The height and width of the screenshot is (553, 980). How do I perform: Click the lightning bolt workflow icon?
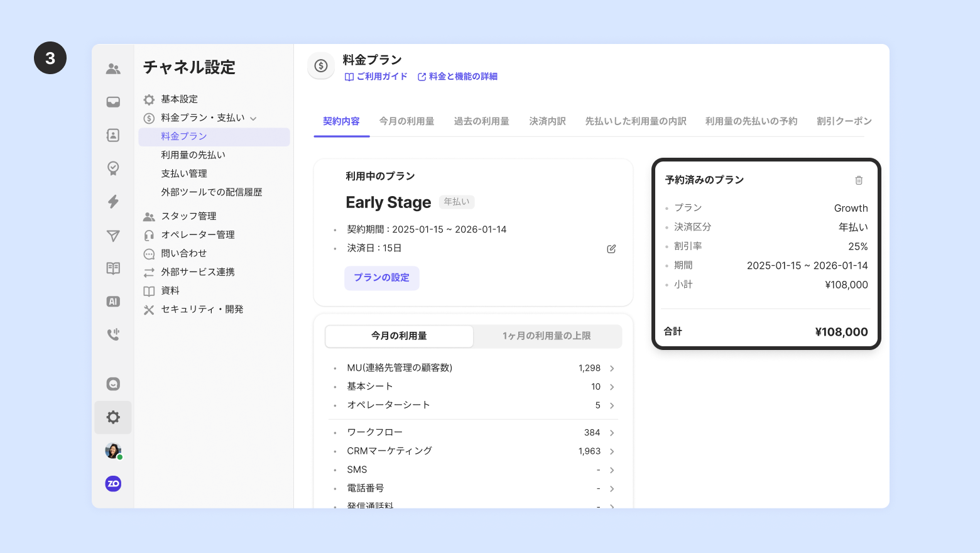(x=113, y=202)
